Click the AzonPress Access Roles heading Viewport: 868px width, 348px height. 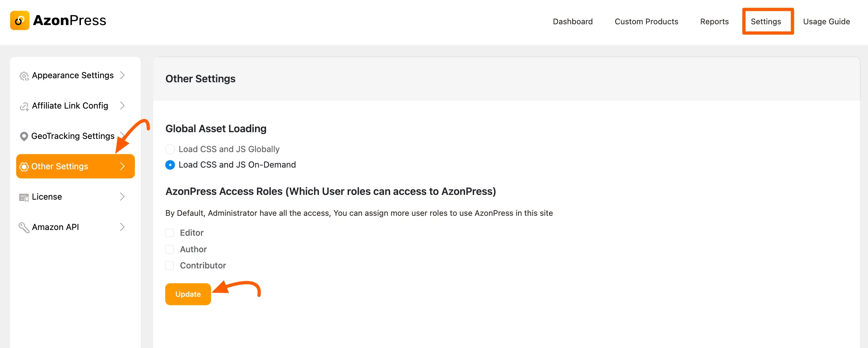(x=330, y=192)
